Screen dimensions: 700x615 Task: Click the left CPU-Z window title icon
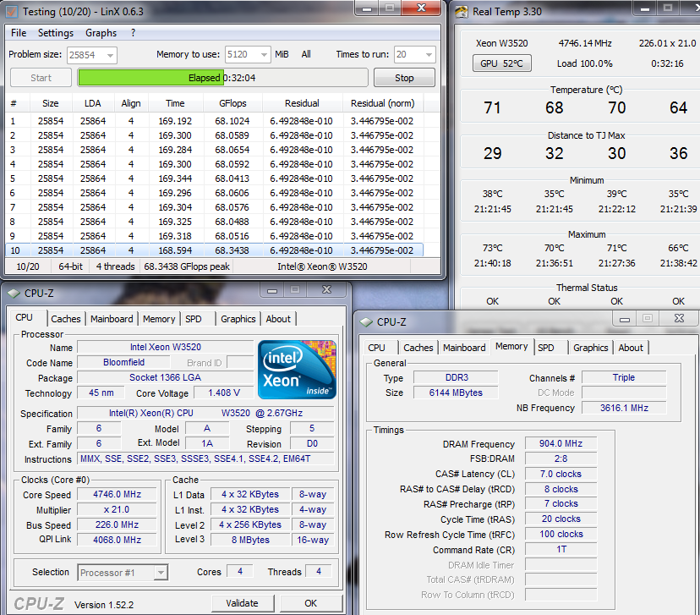tap(14, 294)
